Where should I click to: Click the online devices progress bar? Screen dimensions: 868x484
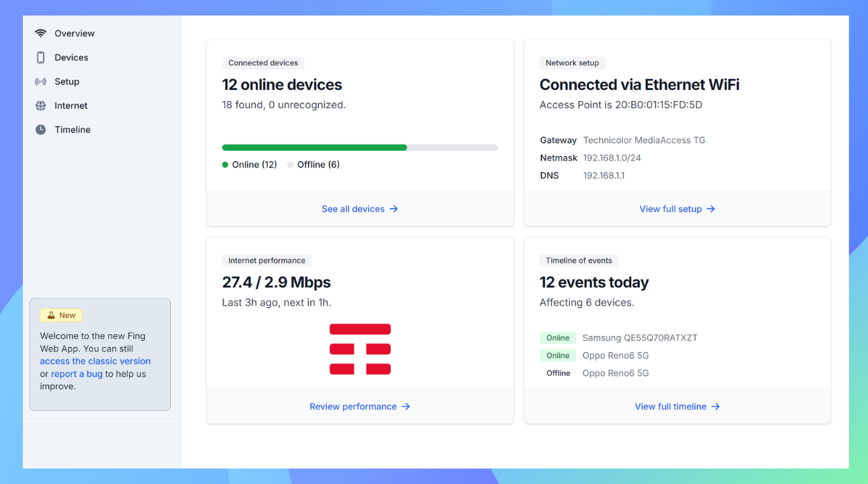[360, 147]
